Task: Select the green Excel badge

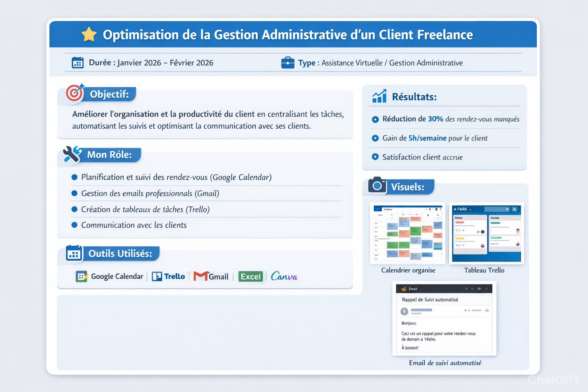Action: coord(251,276)
